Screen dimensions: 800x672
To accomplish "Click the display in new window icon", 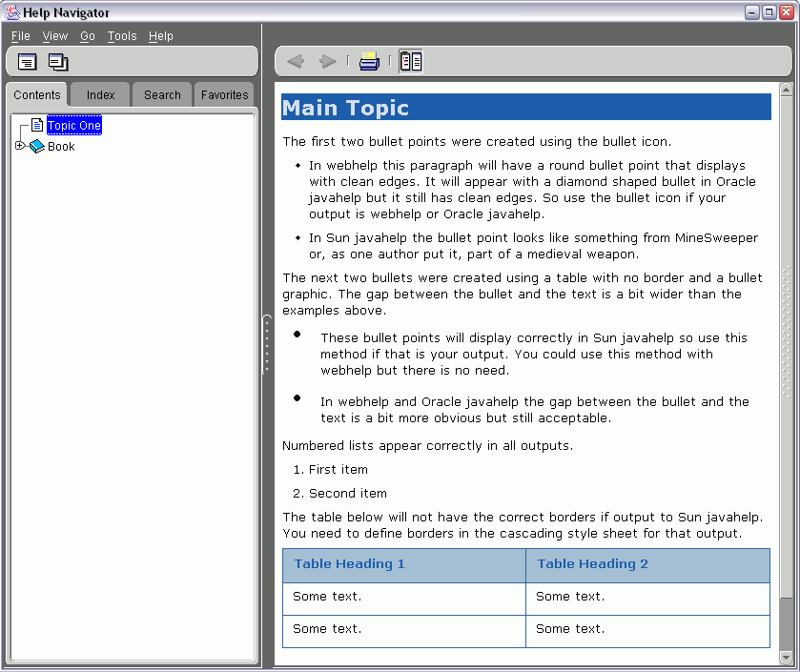I will tap(58, 62).
